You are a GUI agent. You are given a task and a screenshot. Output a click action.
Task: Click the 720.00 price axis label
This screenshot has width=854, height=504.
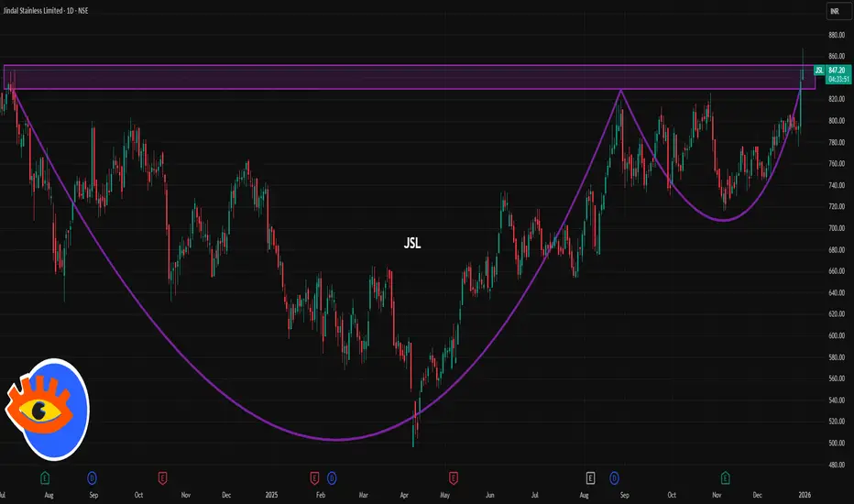837,206
